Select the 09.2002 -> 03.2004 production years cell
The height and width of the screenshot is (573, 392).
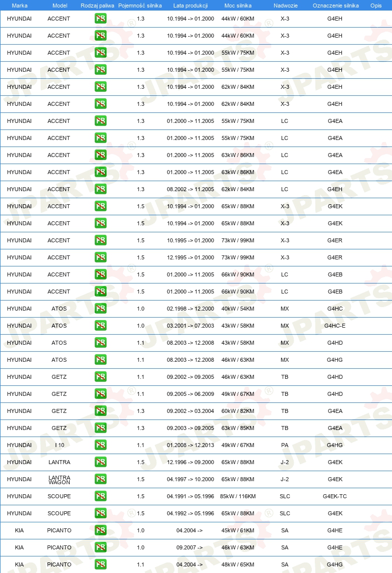coord(190,411)
